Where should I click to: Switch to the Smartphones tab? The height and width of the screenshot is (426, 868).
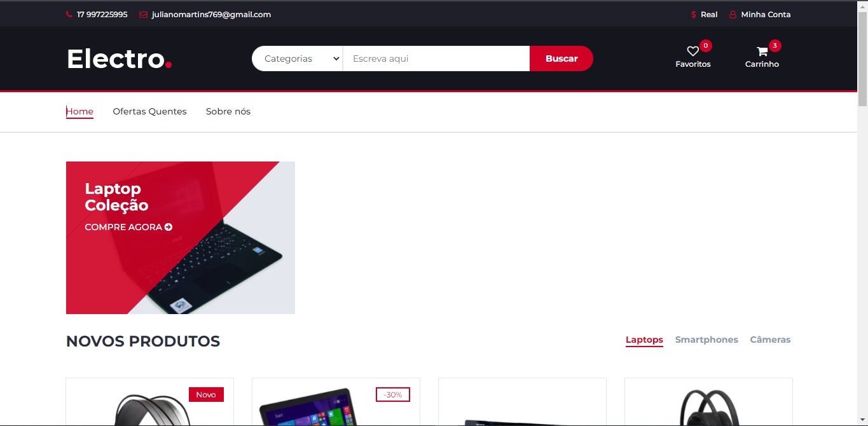[706, 340]
